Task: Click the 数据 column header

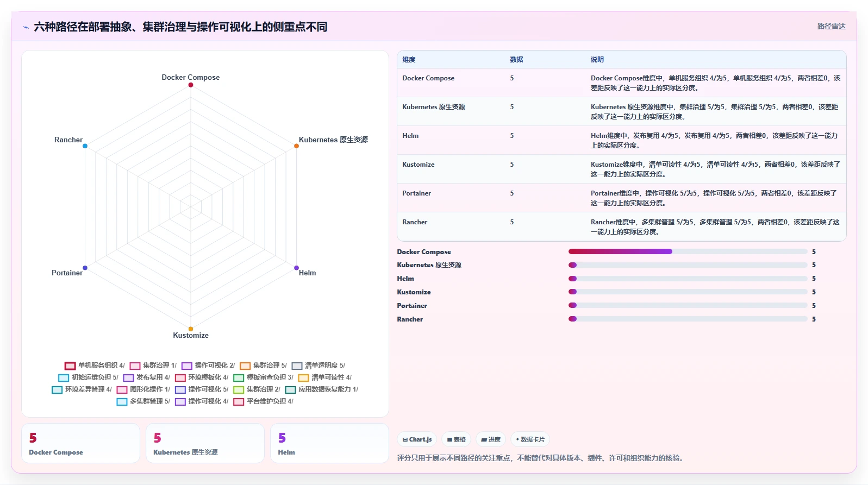Action: pos(516,60)
